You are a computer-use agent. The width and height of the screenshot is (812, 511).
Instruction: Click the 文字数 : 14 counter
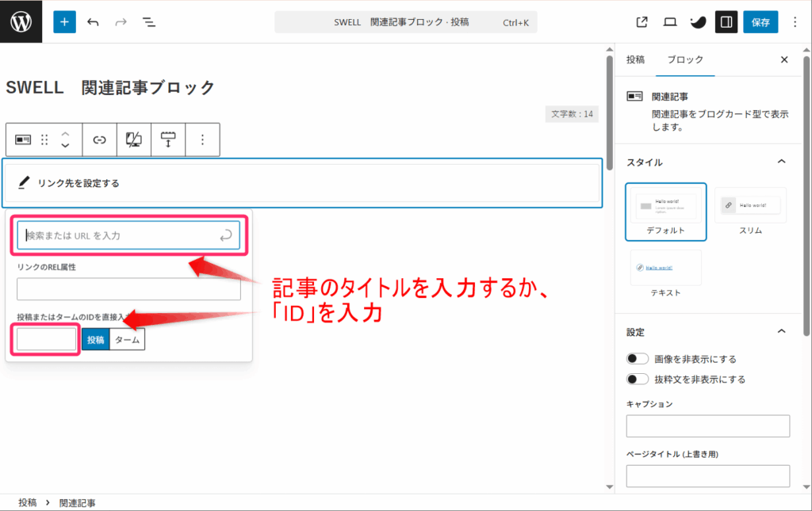(572, 114)
